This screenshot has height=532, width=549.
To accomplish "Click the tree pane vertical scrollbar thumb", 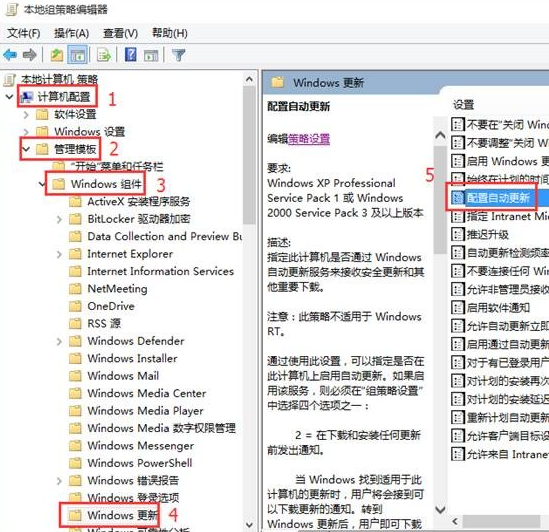I will (249, 154).
